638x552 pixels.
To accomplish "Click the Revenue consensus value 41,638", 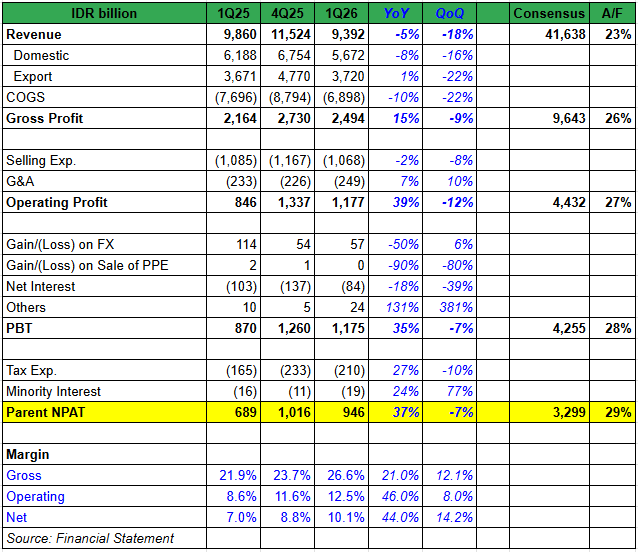I will click(x=562, y=34).
